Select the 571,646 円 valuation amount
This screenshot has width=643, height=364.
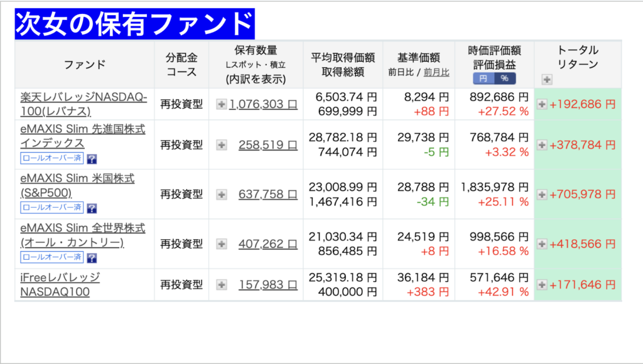pos(499,277)
